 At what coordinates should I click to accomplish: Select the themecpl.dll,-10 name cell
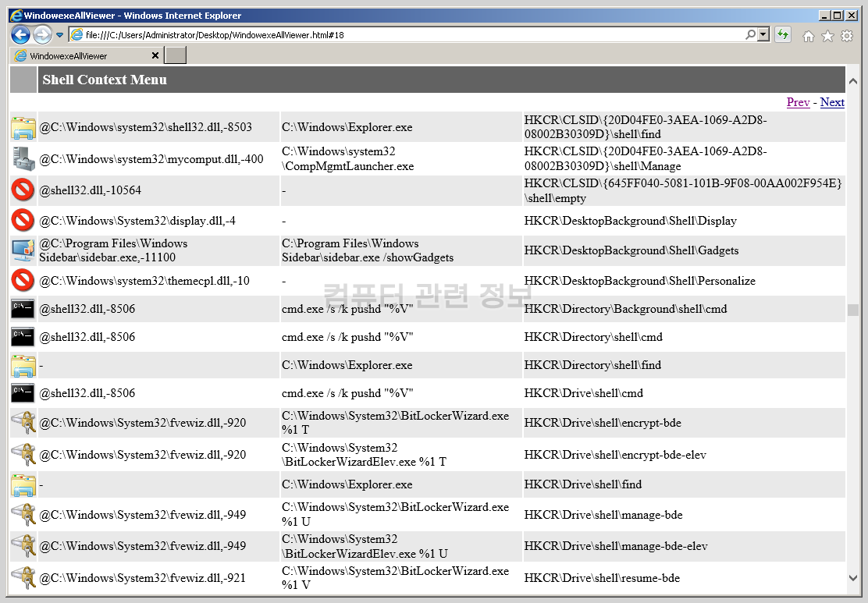point(158,281)
